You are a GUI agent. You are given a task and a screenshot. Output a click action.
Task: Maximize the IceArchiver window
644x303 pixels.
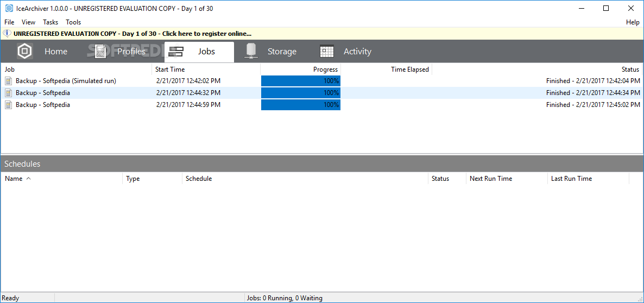[x=606, y=8]
